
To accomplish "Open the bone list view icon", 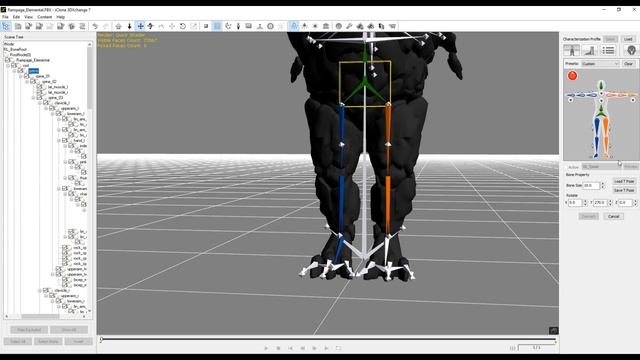I will [608, 50].
